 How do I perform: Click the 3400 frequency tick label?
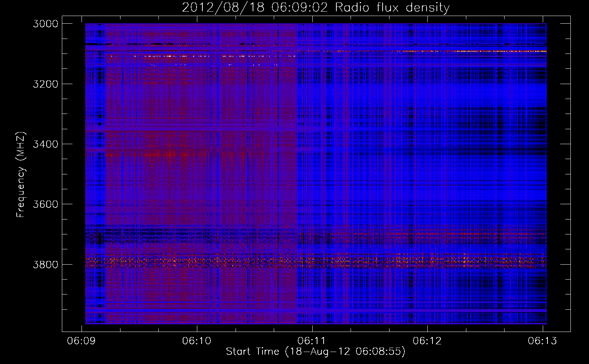(x=46, y=144)
